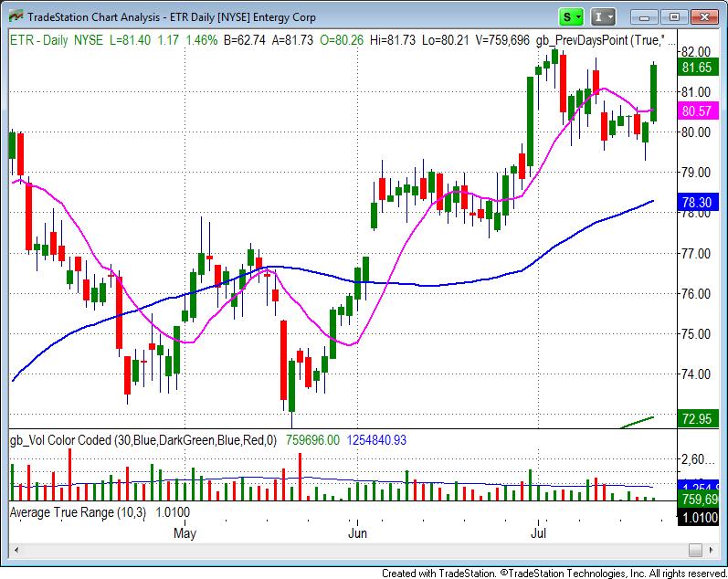Open the green S symbol-link dropdown
The height and width of the screenshot is (579, 728).
coord(572,16)
